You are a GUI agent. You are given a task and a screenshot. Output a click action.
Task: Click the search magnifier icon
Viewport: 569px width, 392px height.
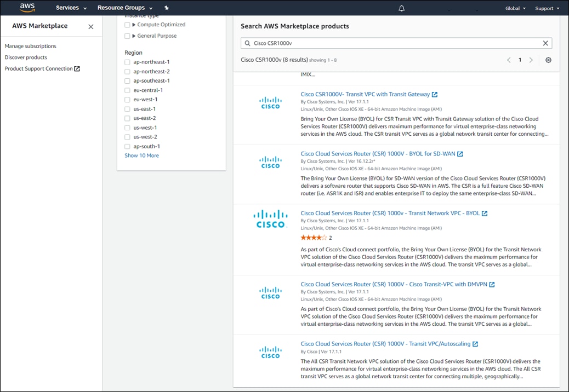click(x=247, y=43)
